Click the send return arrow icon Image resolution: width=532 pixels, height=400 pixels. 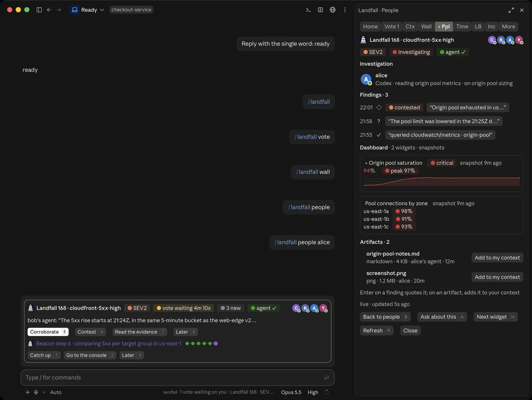327,377
